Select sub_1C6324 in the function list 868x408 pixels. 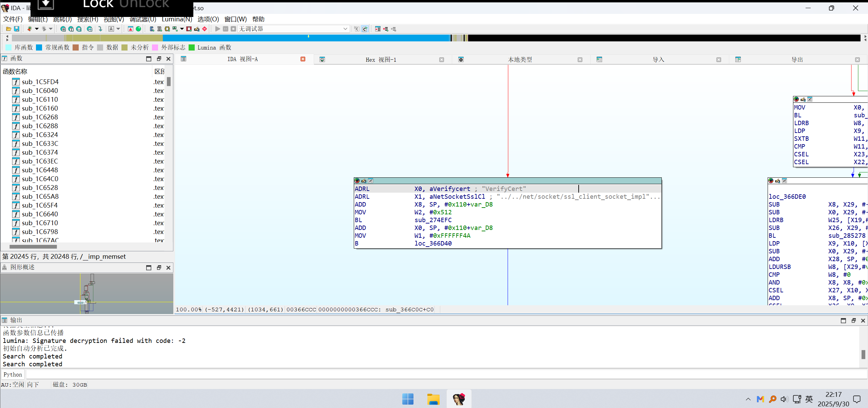(x=40, y=135)
